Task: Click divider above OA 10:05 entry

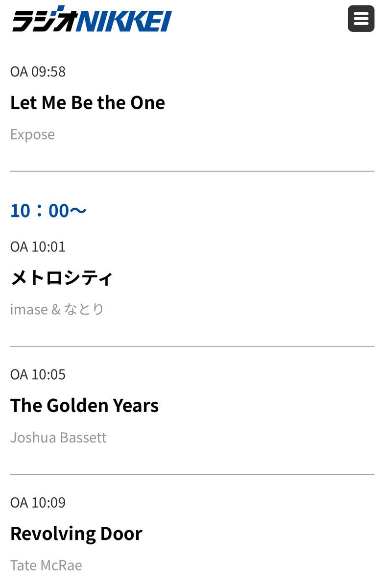Action: pos(192,346)
